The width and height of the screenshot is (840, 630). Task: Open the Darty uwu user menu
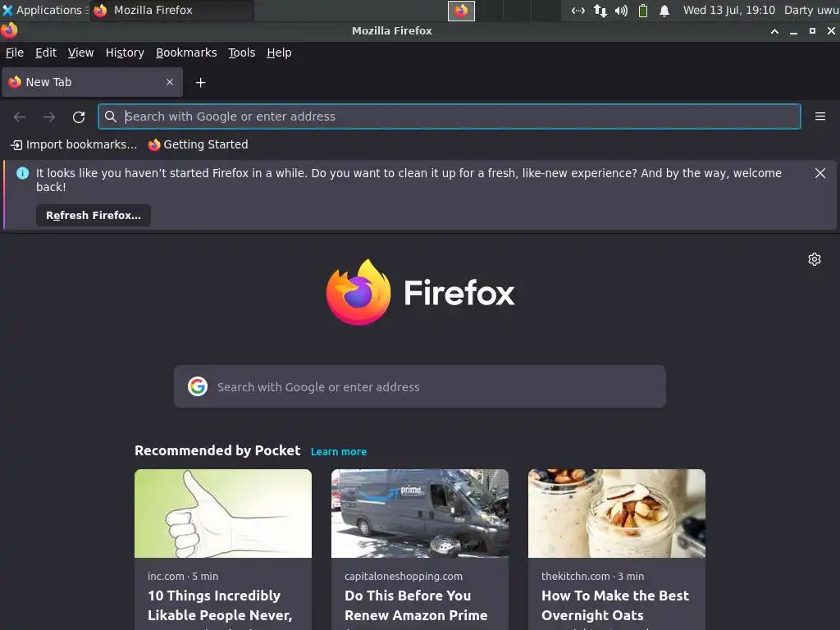coord(811,10)
